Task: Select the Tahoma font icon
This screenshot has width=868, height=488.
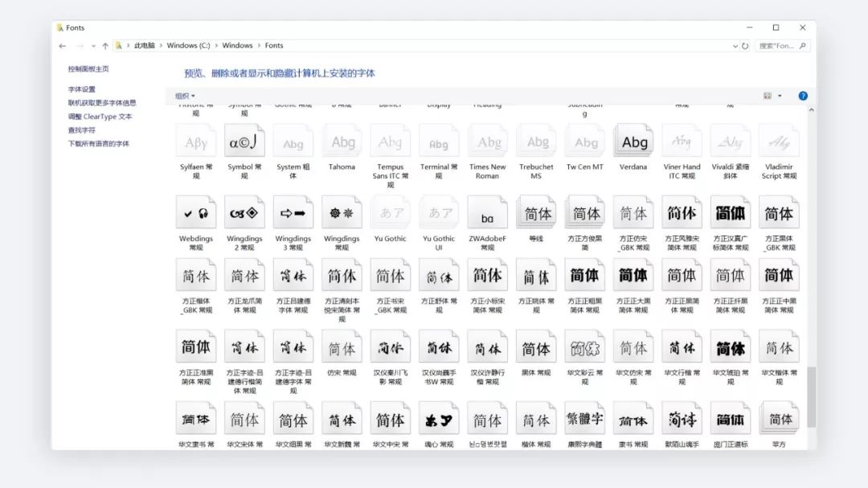Action: (x=342, y=141)
